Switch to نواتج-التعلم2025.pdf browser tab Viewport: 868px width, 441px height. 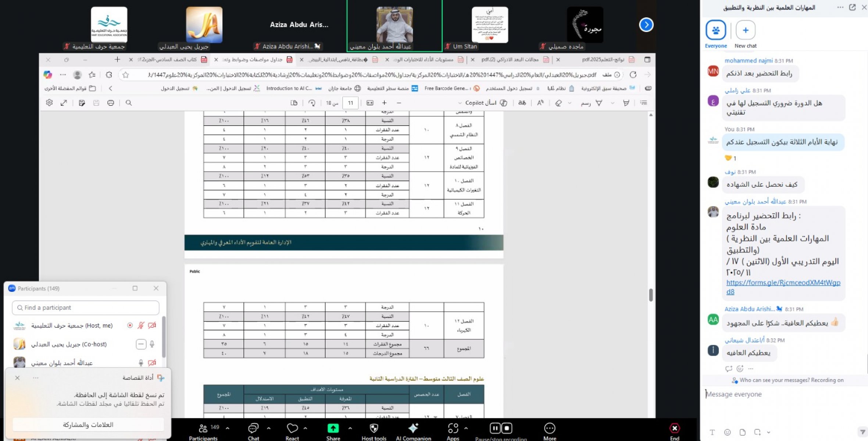point(603,60)
